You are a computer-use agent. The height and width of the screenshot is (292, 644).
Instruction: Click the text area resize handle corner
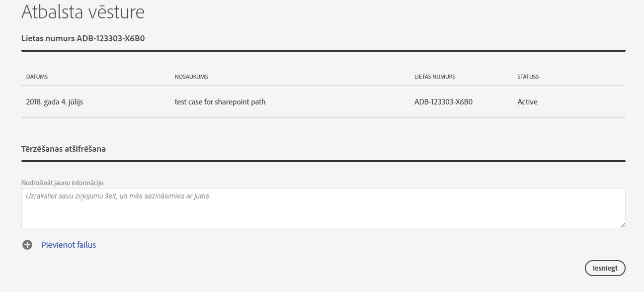(x=622, y=225)
